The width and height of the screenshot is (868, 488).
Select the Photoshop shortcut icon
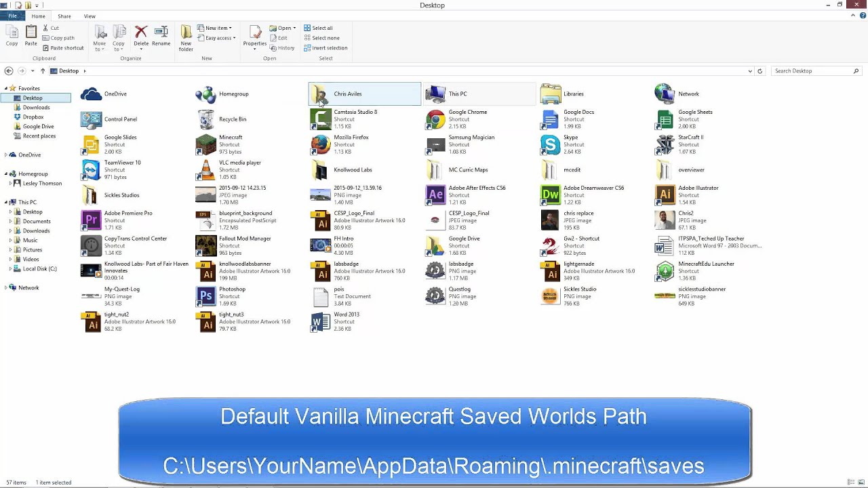[206, 296]
